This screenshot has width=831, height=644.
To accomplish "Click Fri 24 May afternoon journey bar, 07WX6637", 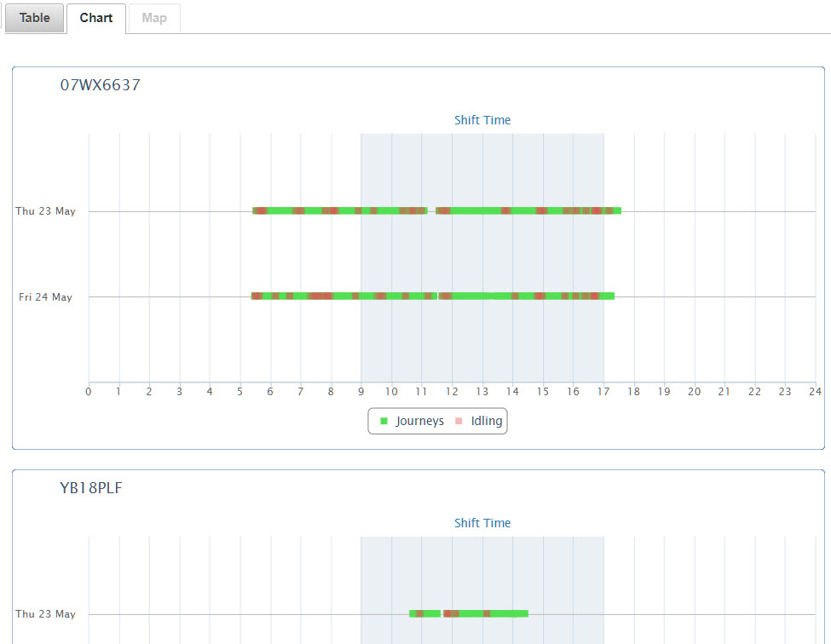I will [527, 296].
